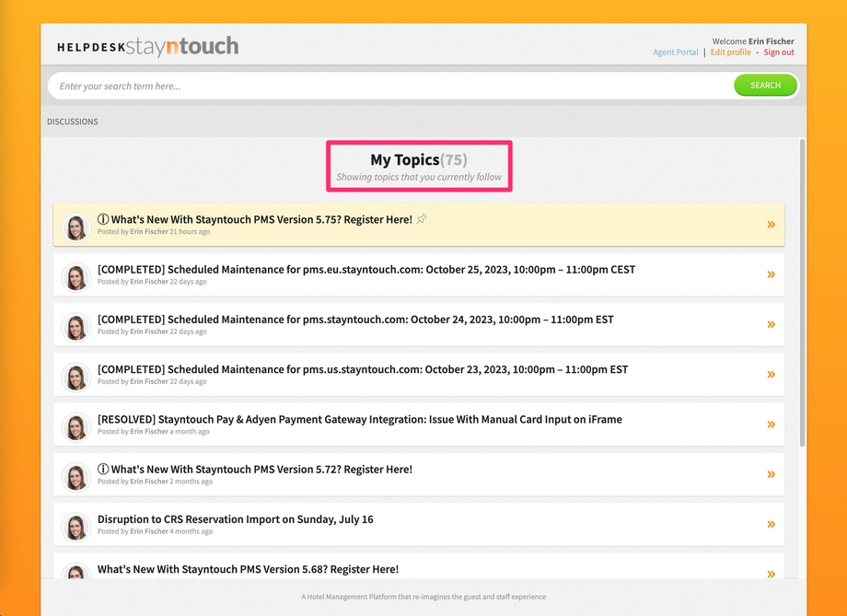The image size is (847, 616).
Task: Click avatar on CRS Reservation Import row
Action: (x=76, y=528)
